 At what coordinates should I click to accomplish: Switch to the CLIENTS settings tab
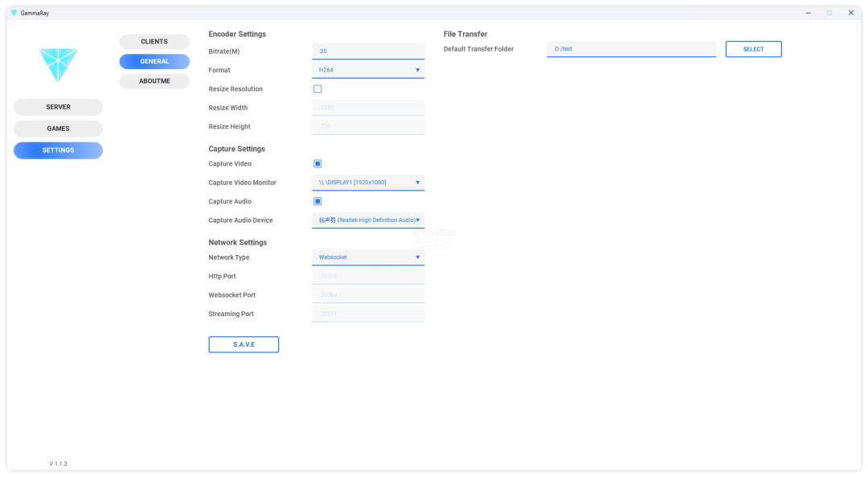point(154,42)
